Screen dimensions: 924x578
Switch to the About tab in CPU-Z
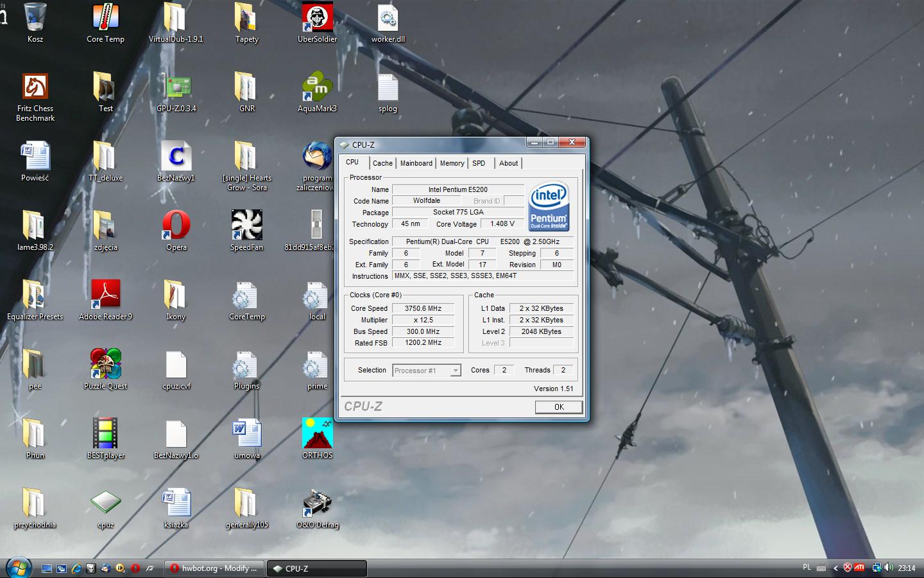508,163
